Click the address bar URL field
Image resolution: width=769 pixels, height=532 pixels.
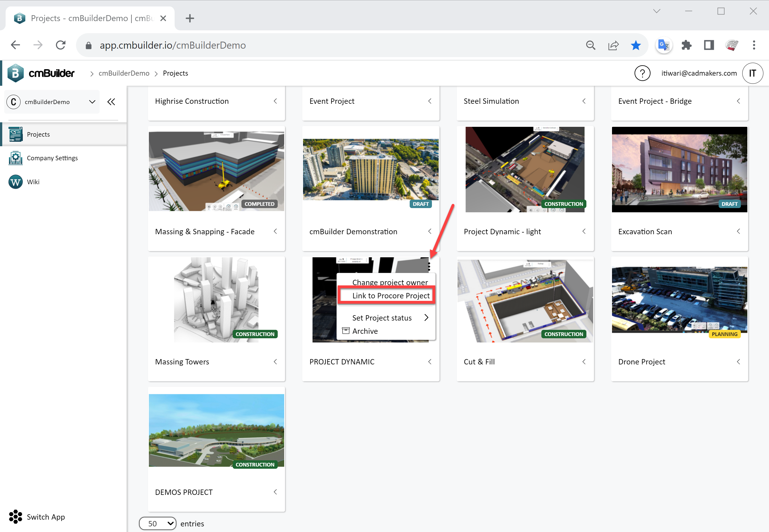(x=333, y=45)
